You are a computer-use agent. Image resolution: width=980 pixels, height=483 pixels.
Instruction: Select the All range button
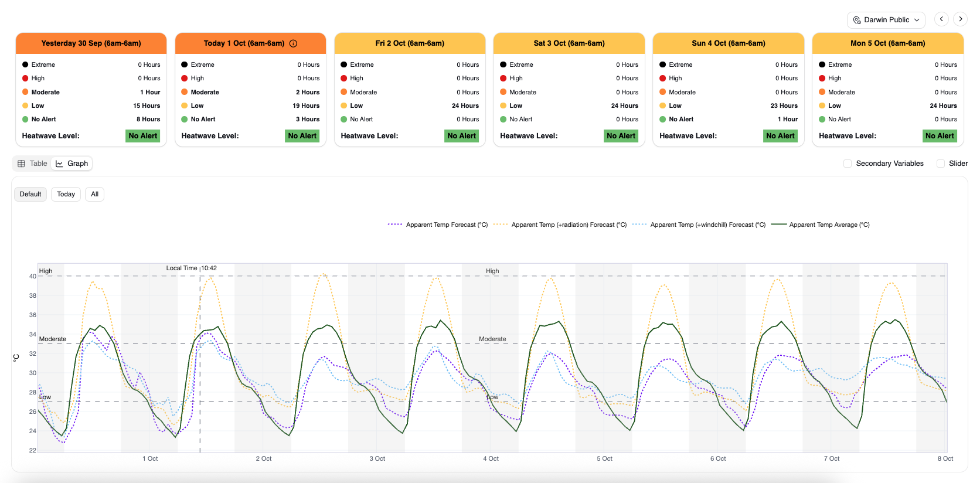(x=94, y=194)
